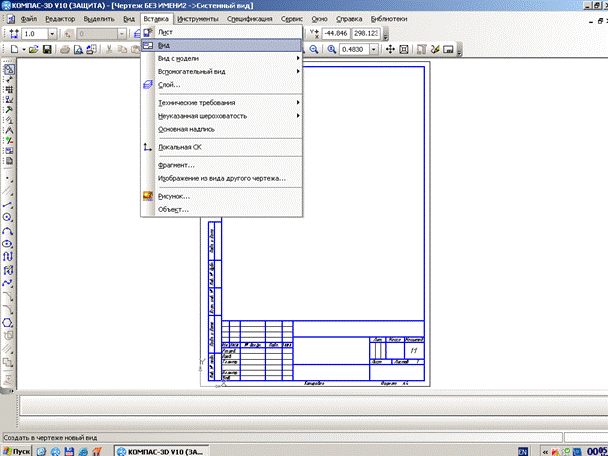Select the Line segment tool
This screenshot has width=608, height=456.
(x=8, y=205)
